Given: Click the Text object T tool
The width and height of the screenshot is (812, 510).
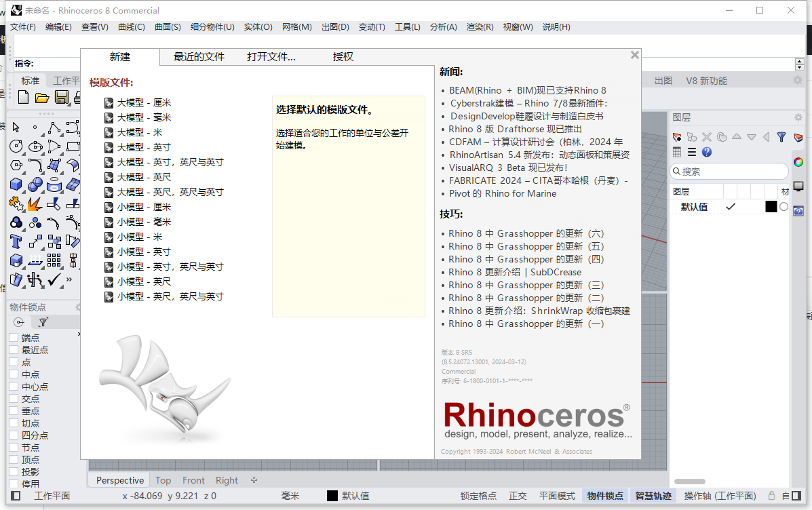Looking at the screenshot, I should click(x=16, y=241).
